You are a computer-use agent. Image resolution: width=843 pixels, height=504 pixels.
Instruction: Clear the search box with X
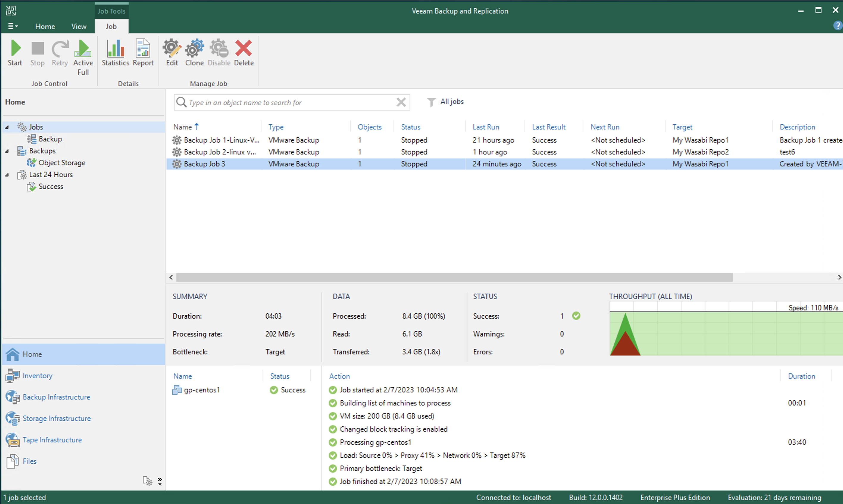[x=401, y=102]
